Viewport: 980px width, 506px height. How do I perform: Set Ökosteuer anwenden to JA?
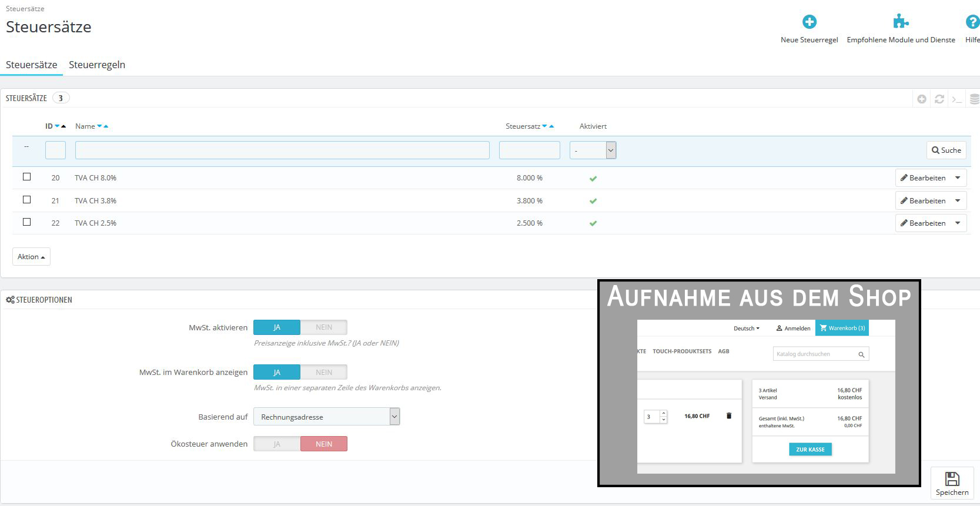[x=277, y=444]
